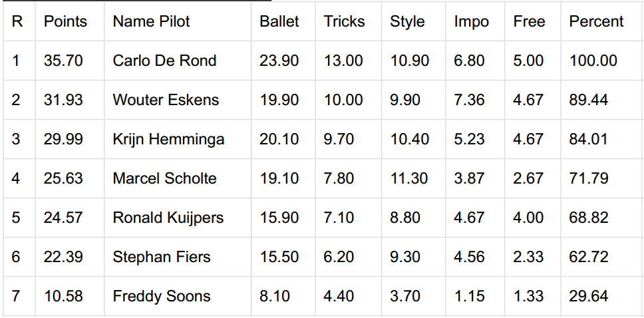The width and height of the screenshot is (644, 318).
Task: Click the Percent column header
Action: click(602, 21)
